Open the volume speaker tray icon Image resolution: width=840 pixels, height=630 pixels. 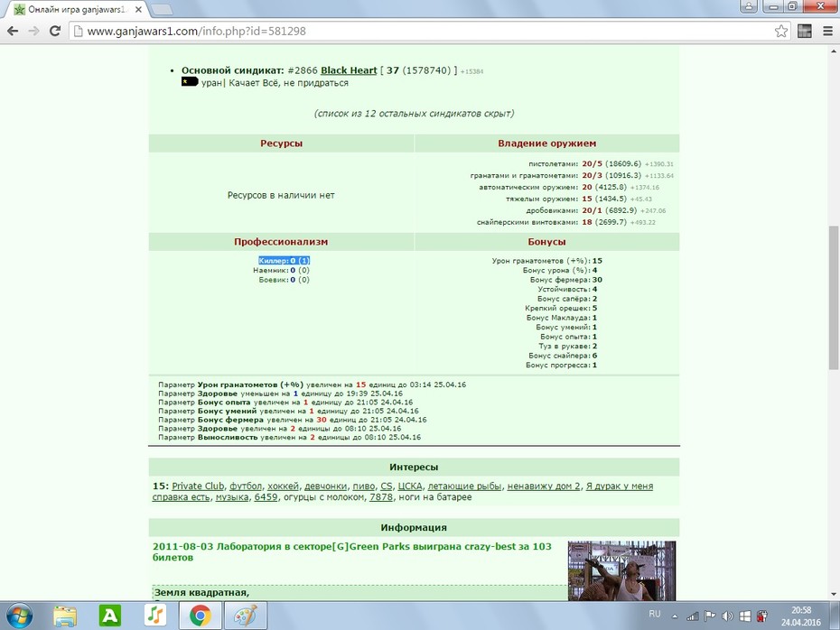coord(727,616)
